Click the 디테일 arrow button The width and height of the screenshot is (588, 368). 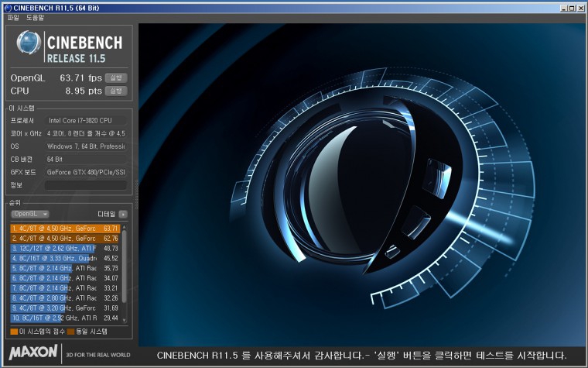coord(123,214)
